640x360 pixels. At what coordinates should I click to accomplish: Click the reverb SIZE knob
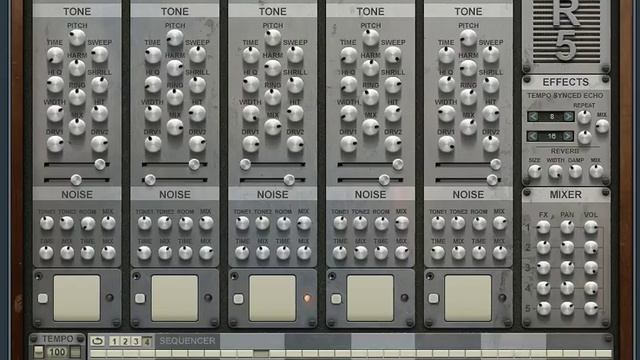(x=534, y=171)
